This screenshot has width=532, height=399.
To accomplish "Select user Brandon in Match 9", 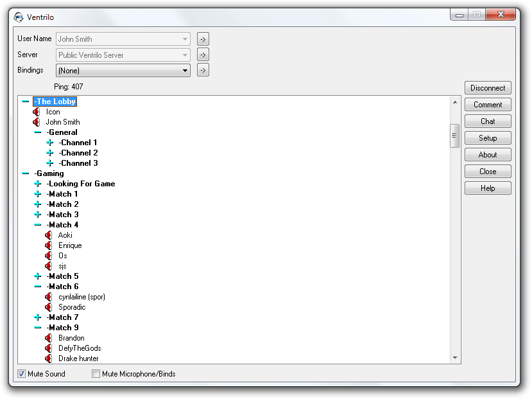I will pyautogui.click(x=71, y=338).
